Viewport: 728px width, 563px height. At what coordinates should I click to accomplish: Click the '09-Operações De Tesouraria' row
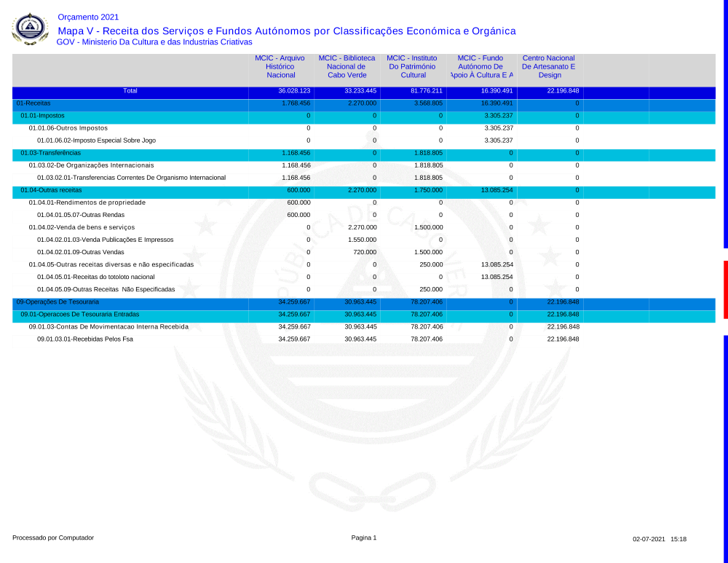pyautogui.click(x=58, y=302)
